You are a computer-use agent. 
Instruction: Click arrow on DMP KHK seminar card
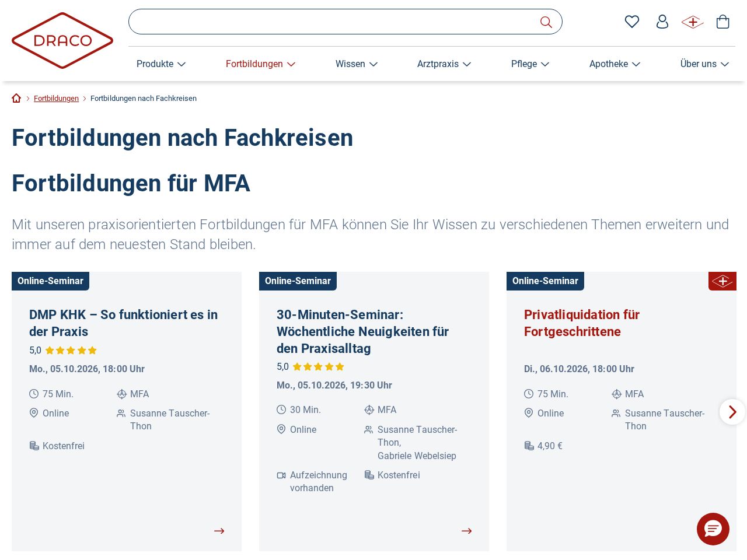point(219,531)
